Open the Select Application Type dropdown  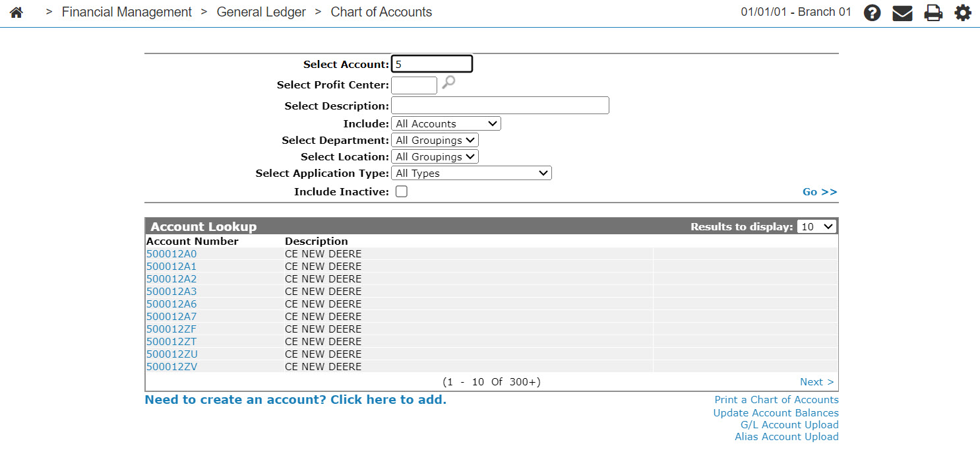click(471, 173)
